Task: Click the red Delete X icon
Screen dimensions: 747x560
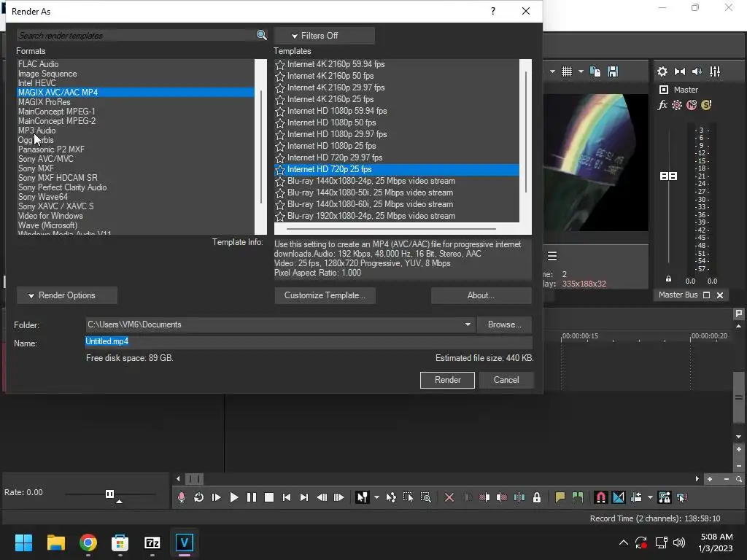Action: tap(449, 497)
